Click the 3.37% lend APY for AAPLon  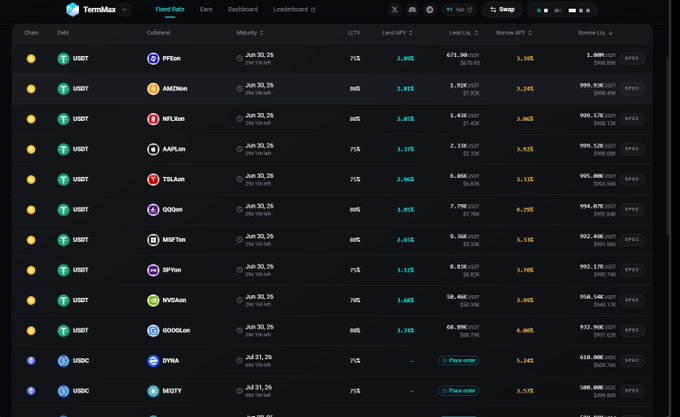[x=405, y=149]
